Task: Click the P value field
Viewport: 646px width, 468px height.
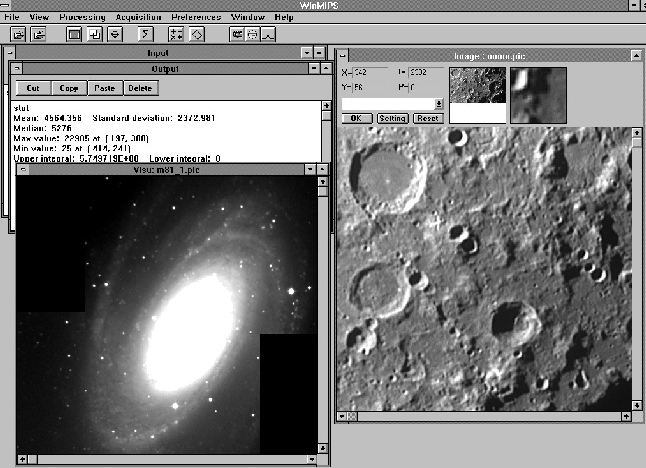Action: tap(426, 87)
